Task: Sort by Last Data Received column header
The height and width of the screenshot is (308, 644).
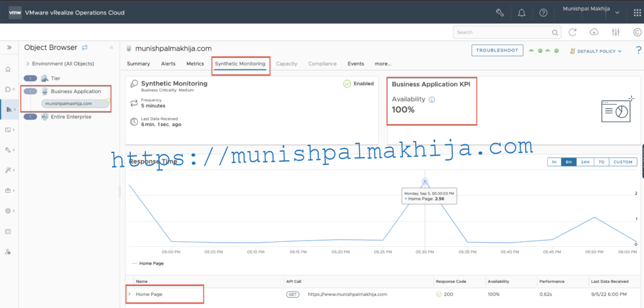Action: [x=609, y=282]
